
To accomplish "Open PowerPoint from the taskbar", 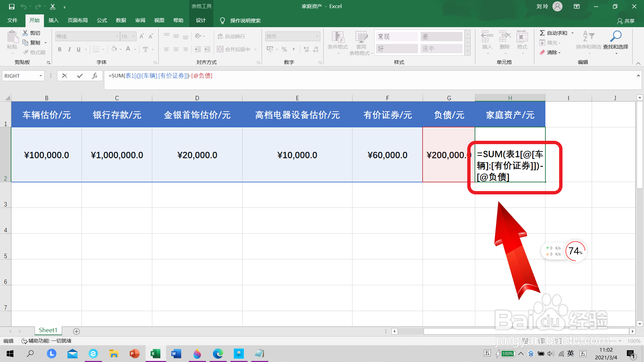I will tap(135, 354).
